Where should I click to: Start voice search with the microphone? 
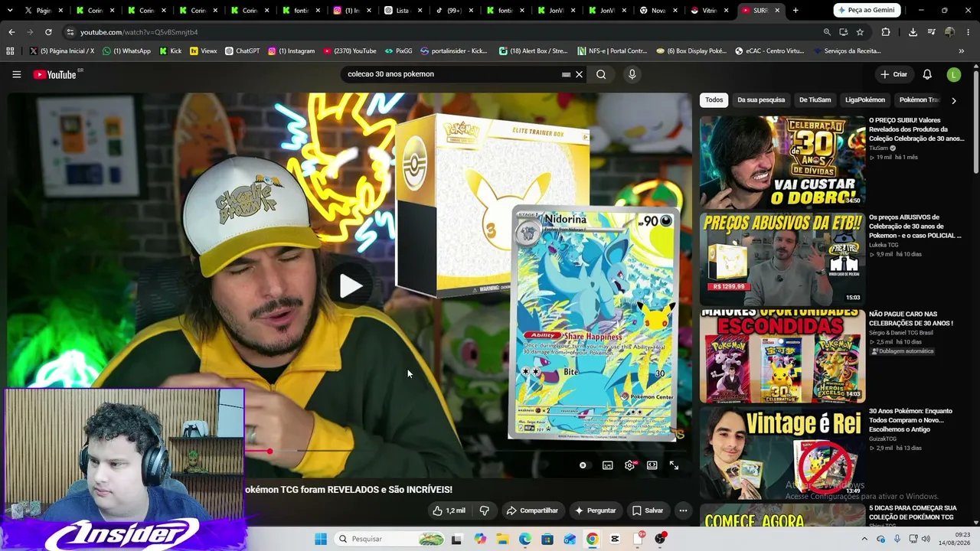click(x=632, y=74)
